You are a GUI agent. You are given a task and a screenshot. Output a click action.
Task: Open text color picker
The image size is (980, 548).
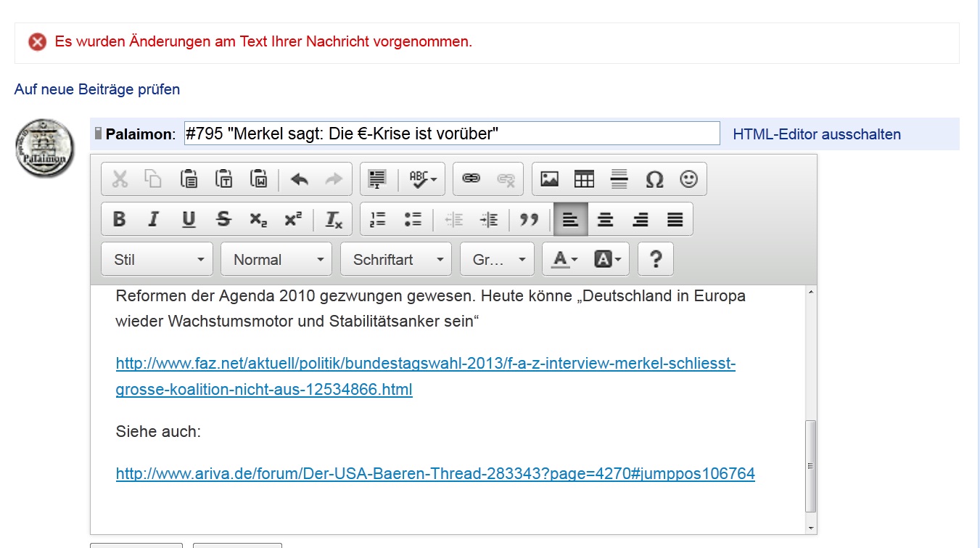(x=564, y=259)
